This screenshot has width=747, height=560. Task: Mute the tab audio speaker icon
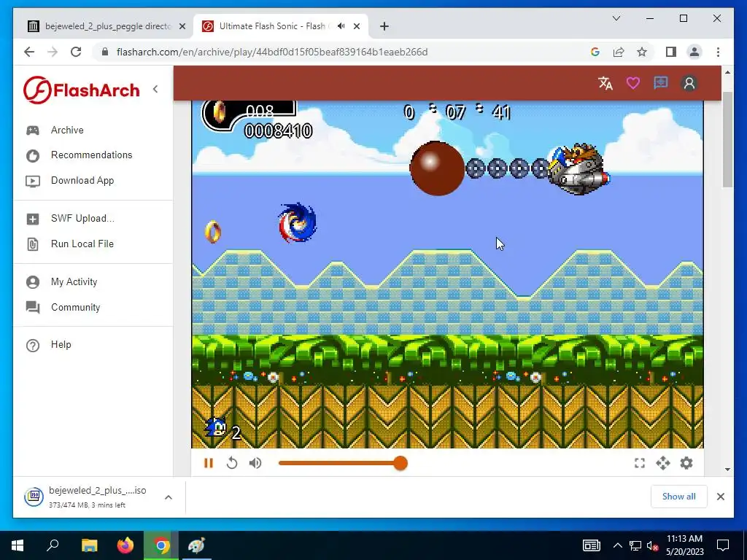click(341, 26)
